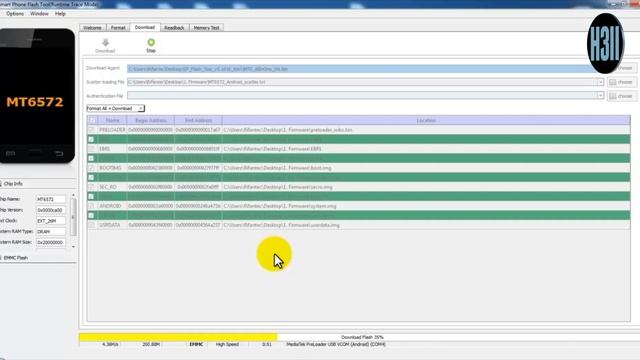640x360 pixels.
Task: Click the 'Download Flash' percentage status text
Action: click(362, 337)
